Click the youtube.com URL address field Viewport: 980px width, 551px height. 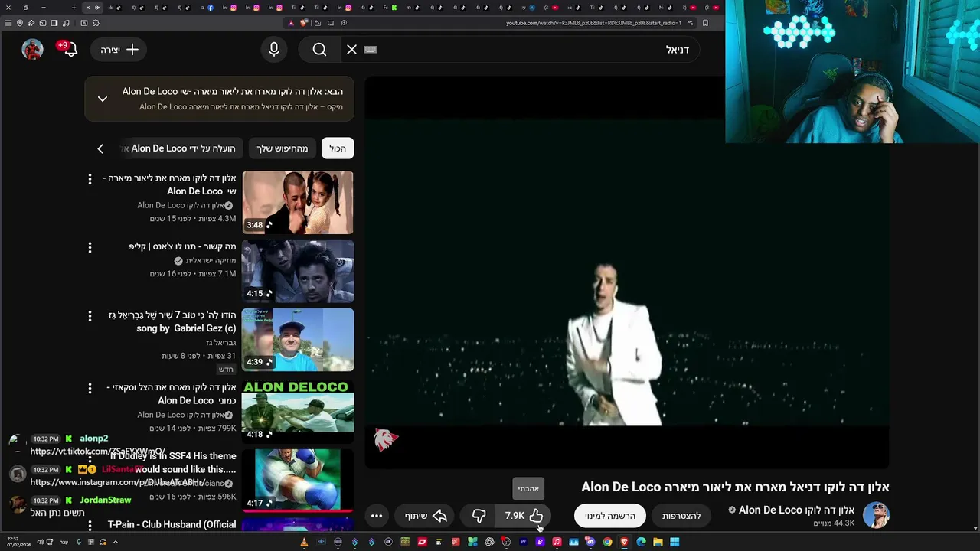(x=593, y=23)
